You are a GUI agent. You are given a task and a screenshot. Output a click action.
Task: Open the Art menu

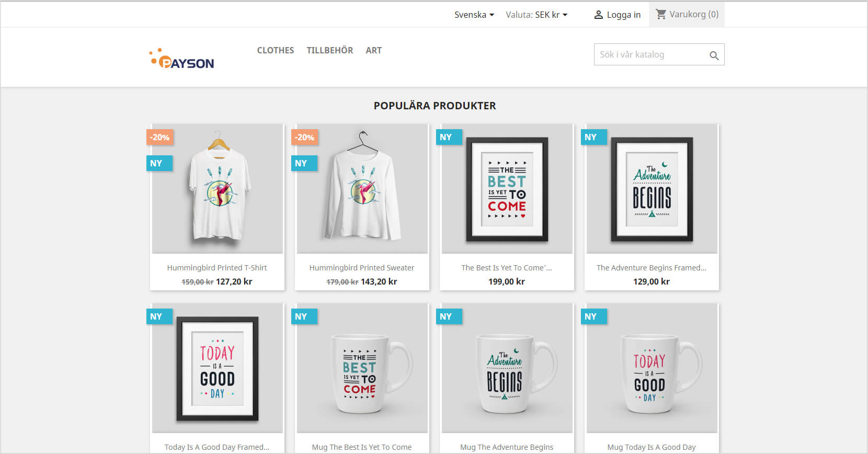(x=374, y=50)
